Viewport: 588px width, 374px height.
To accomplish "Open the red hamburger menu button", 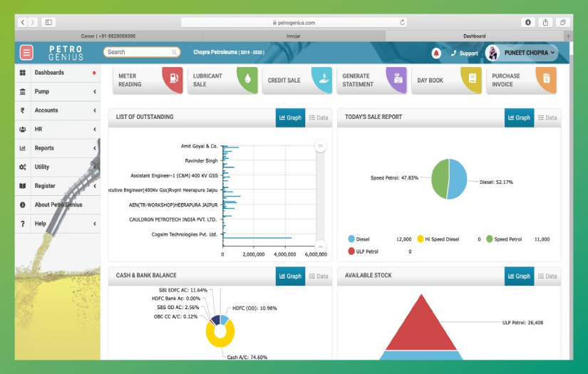I will click(26, 53).
